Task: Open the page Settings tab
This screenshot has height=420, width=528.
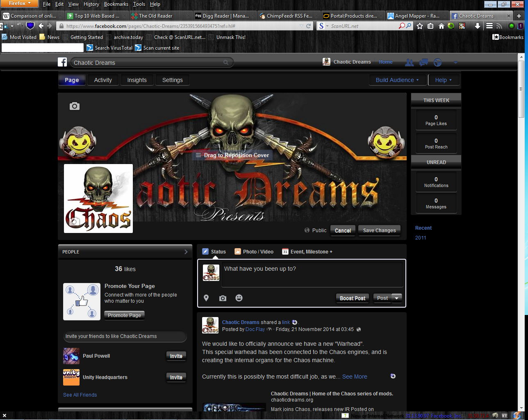Action: [173, 80]
